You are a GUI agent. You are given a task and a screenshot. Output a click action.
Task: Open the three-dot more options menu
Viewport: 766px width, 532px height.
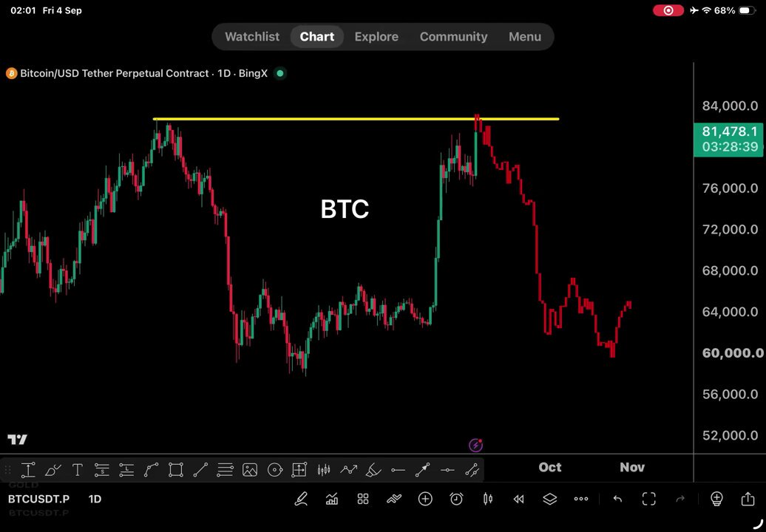pos(581,499)
